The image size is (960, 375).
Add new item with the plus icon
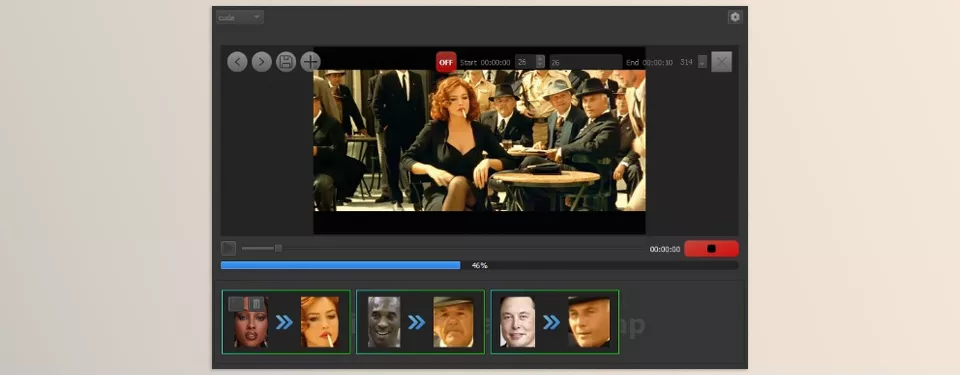[x=310, y=62]
